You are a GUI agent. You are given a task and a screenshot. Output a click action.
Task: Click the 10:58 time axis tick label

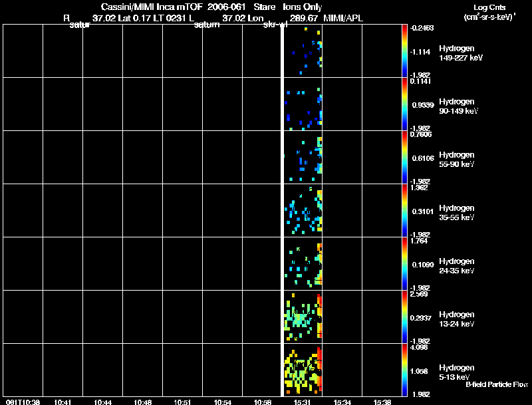[x=262, y=402]
